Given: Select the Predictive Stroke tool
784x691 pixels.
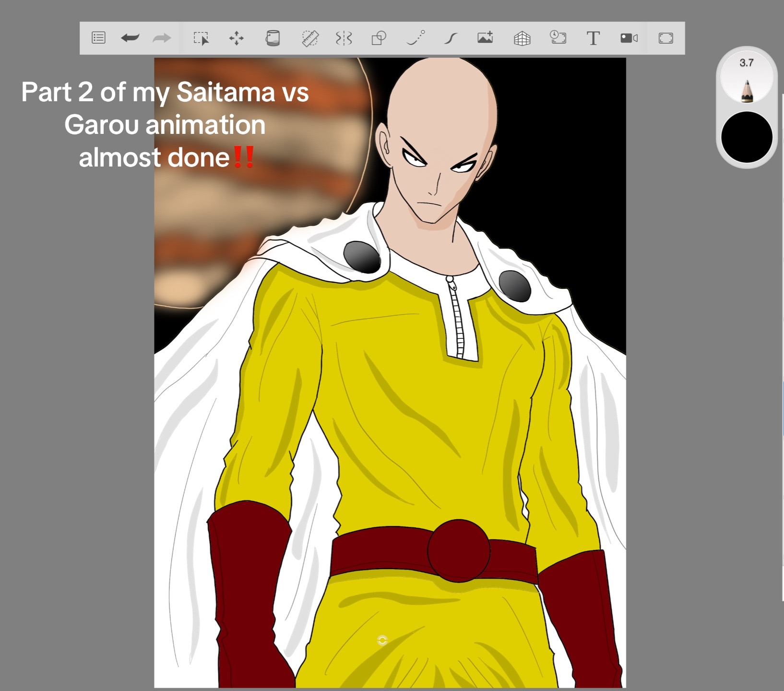Looking at the screenshot, I should (x=415, y=38).
